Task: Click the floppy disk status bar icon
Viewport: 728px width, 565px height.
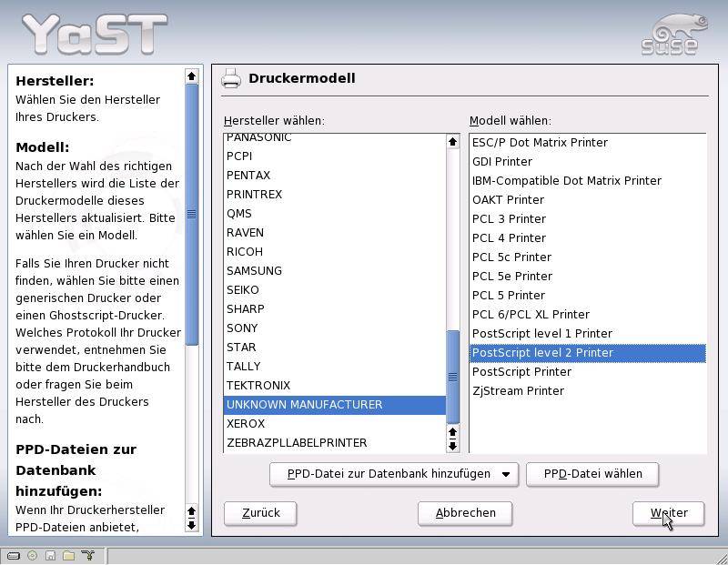Action: pyautogui.click(x=50, y=555)
